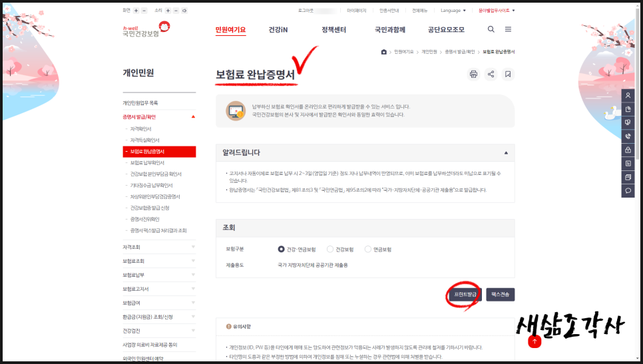The image size is (643, 364).
Task: Open the site search magnifier icon
Action: pyautogui.click(x=491, y=29)
